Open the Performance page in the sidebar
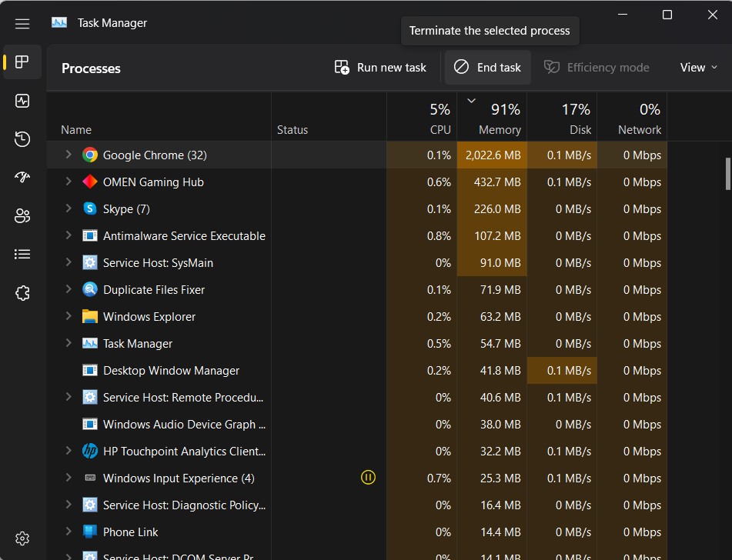The image size is (732, 560). click(x=22, y=100)
